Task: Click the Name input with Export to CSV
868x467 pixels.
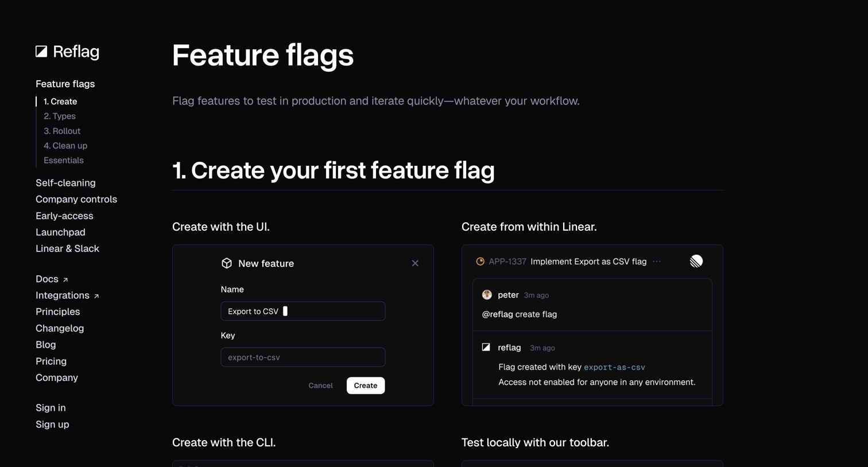Action: [303, 311]
